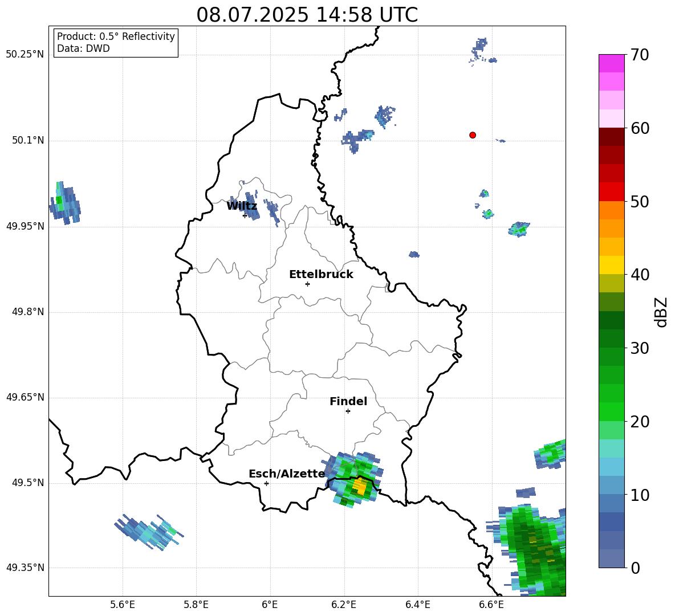This screenshot has height=616, width=675.
Task: Click the 6.2°E longitude label
Action: [x=344, y=605]
